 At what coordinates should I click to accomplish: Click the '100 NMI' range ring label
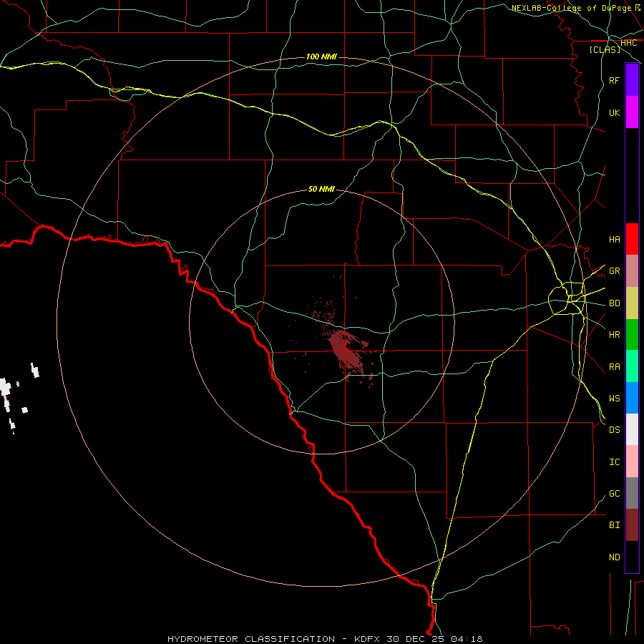coord(321,57)
